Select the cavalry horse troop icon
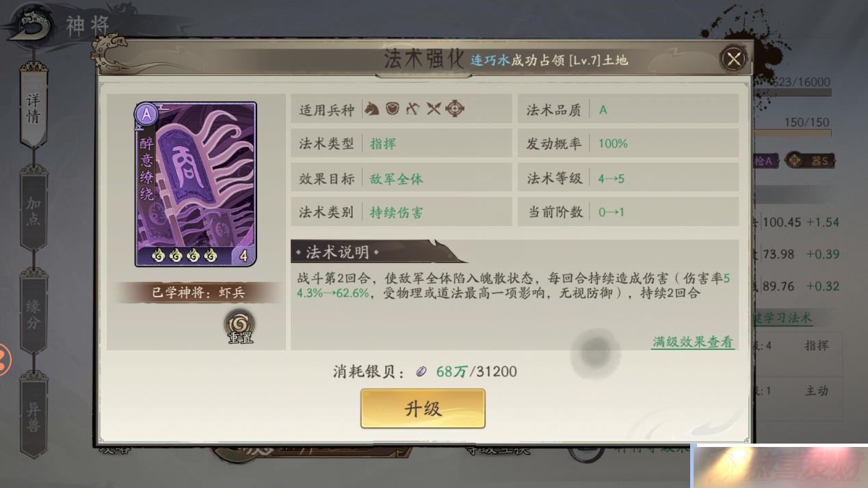Image resolution: width=868 pixels, height=488 pixels. (371, 109)
